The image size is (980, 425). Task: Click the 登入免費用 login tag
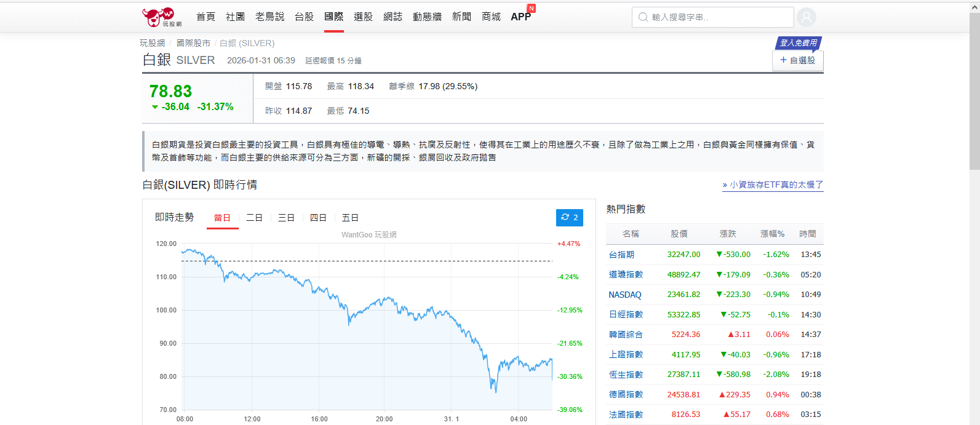tap(798, 43)
